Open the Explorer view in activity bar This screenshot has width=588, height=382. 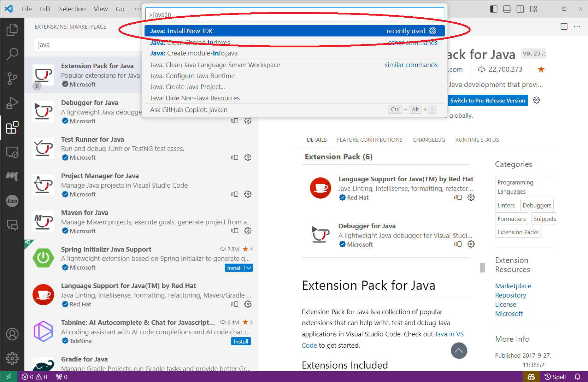[x=12, y=30]
